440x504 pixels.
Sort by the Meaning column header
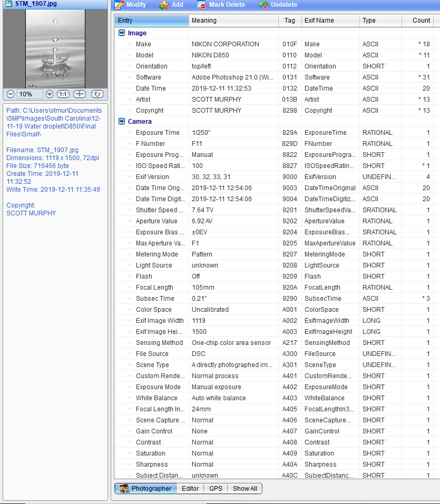tap(233, 21)
